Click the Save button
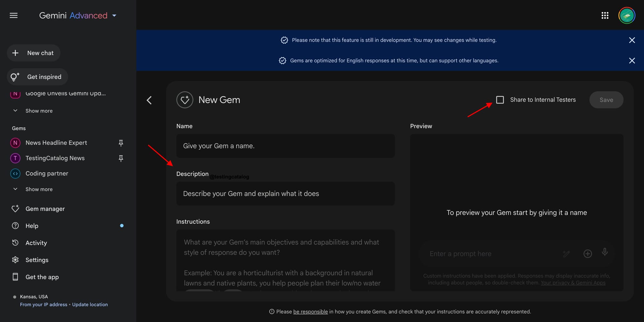 606,100
